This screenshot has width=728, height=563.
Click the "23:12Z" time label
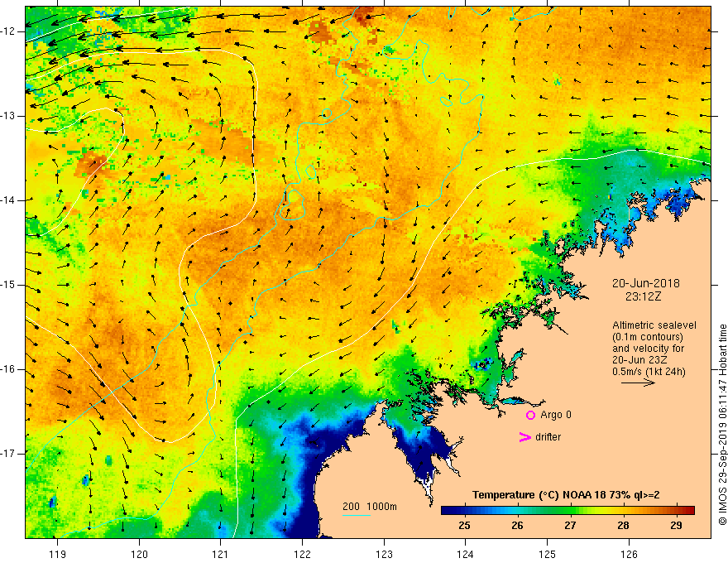point(643,296)
